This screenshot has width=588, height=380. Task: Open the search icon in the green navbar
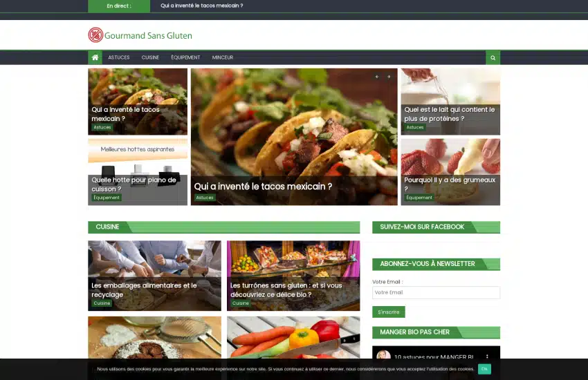click(x=493, y=58)
